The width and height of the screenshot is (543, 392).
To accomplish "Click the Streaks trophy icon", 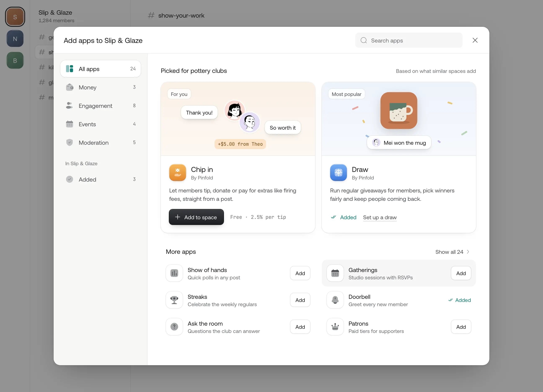I will click(174, 300).
